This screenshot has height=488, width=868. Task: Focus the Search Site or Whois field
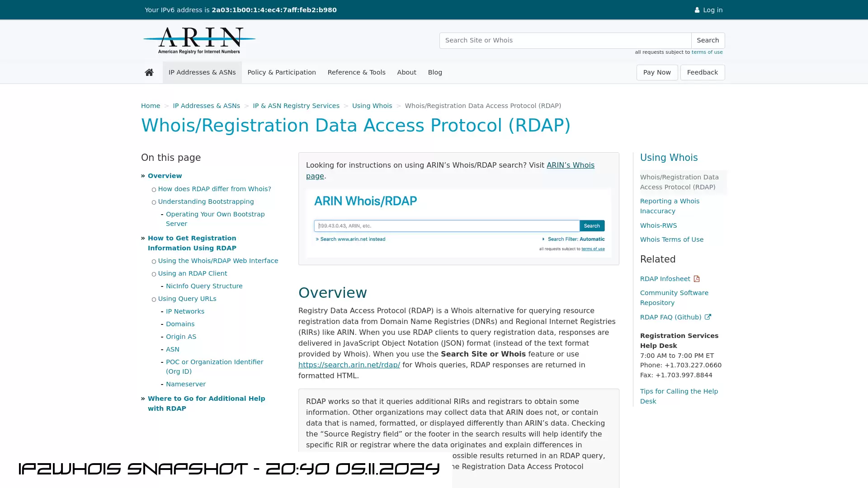565,40
